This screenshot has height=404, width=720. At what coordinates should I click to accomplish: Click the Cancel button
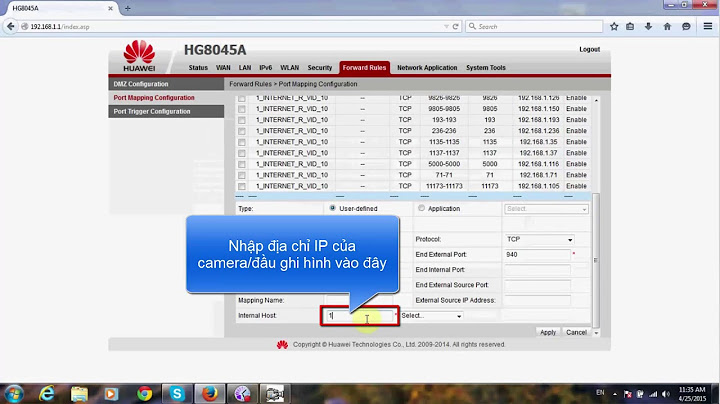click(576, 332)
